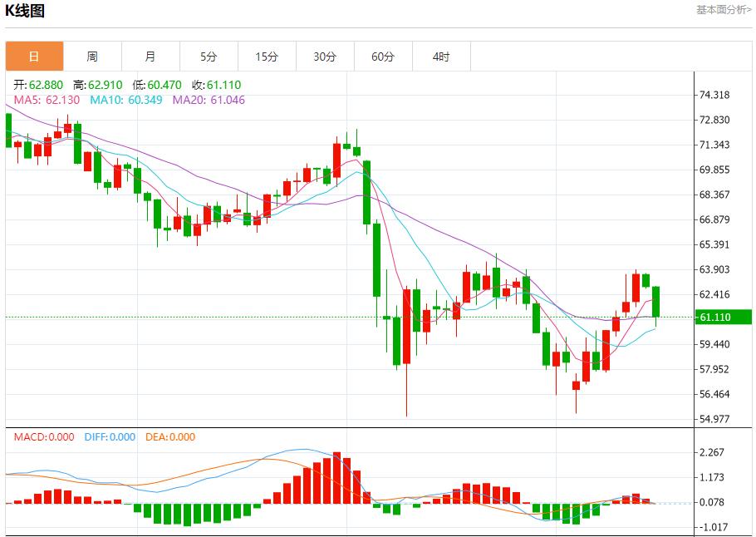Click the last green candlestick on the right

click(x=656, y=302)
